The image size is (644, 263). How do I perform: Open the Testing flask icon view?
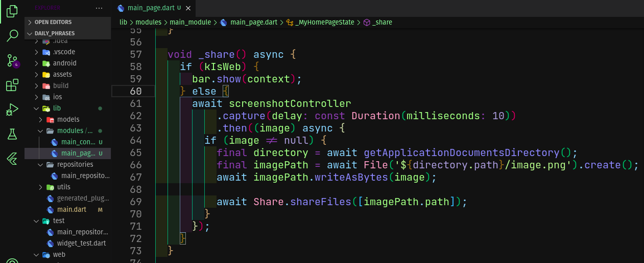pyautogui.click(x=12, y=135)
